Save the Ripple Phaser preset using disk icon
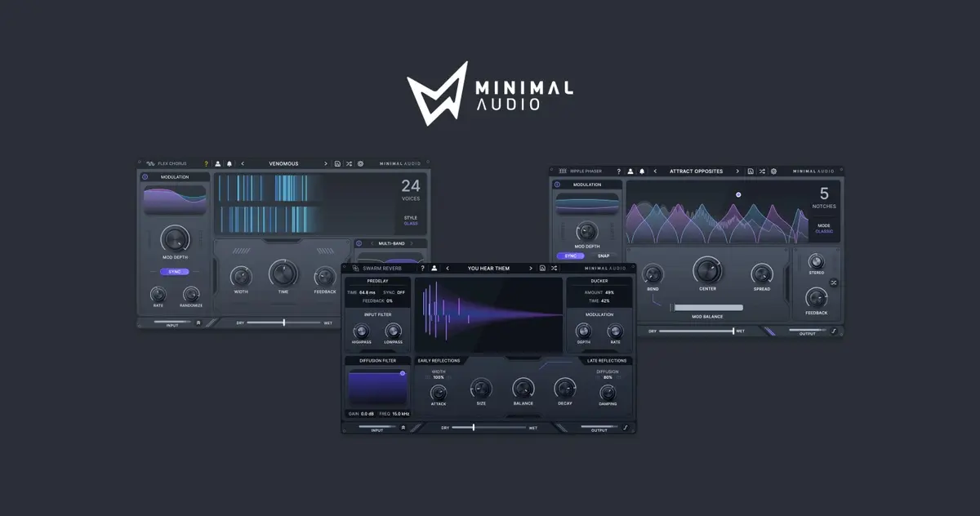Screen dimensions: 980x516 pos(751,171)
